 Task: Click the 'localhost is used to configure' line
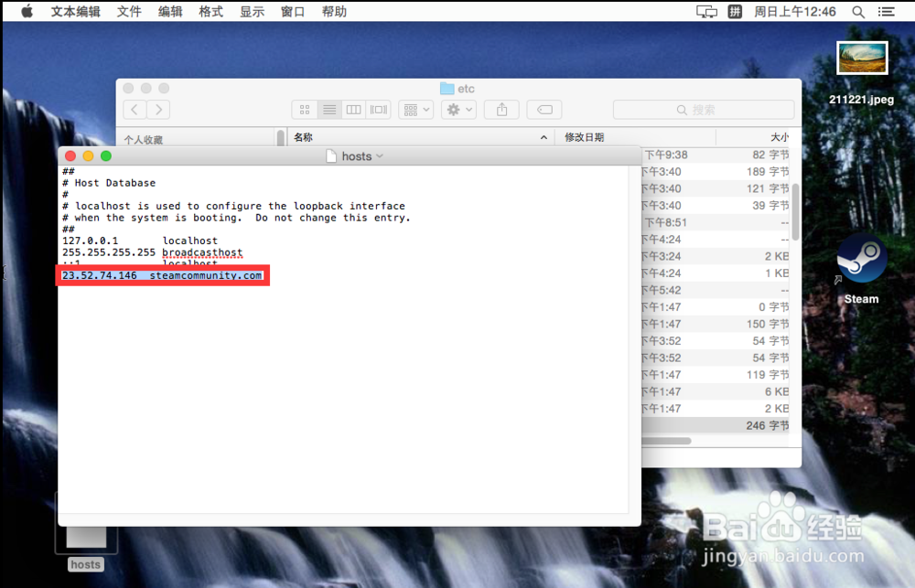[233, 206]
